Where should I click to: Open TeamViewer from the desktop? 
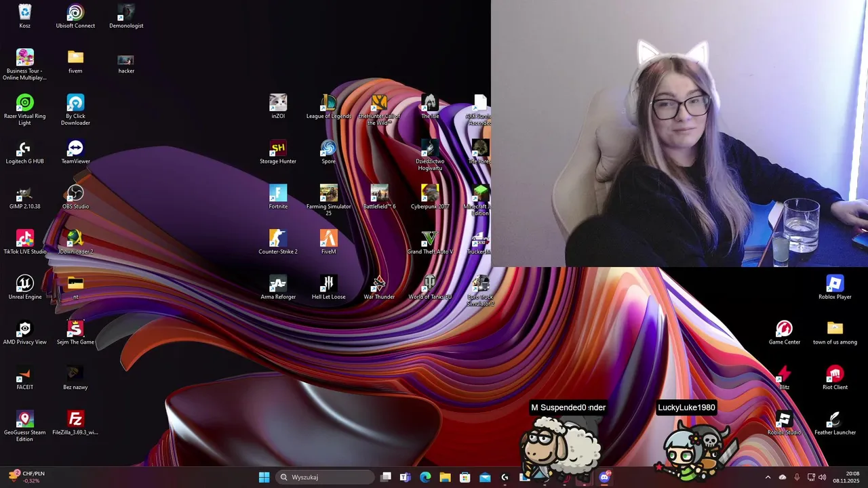click(x=75, y=152)
